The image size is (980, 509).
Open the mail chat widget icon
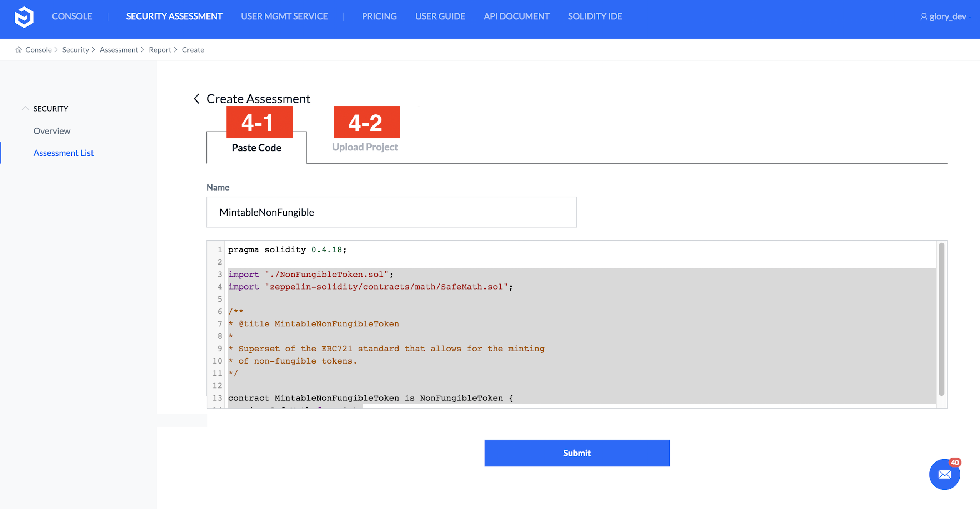point(944,474)
